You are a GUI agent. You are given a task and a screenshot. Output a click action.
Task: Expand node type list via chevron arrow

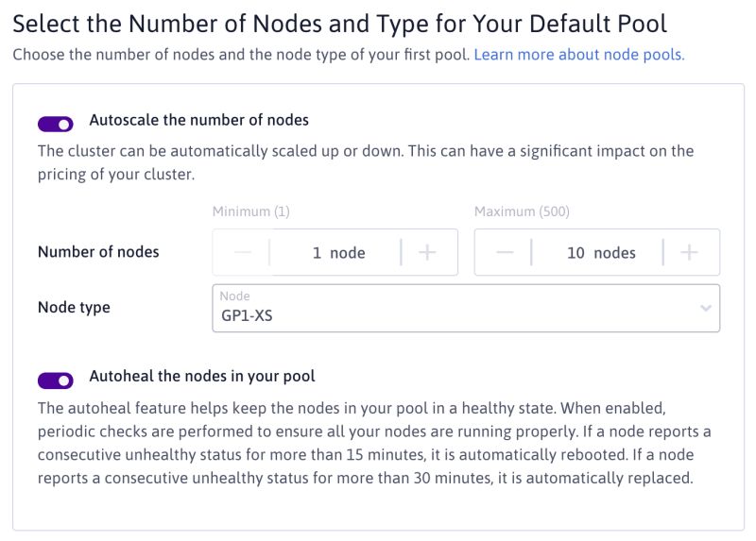coord(705,309)
